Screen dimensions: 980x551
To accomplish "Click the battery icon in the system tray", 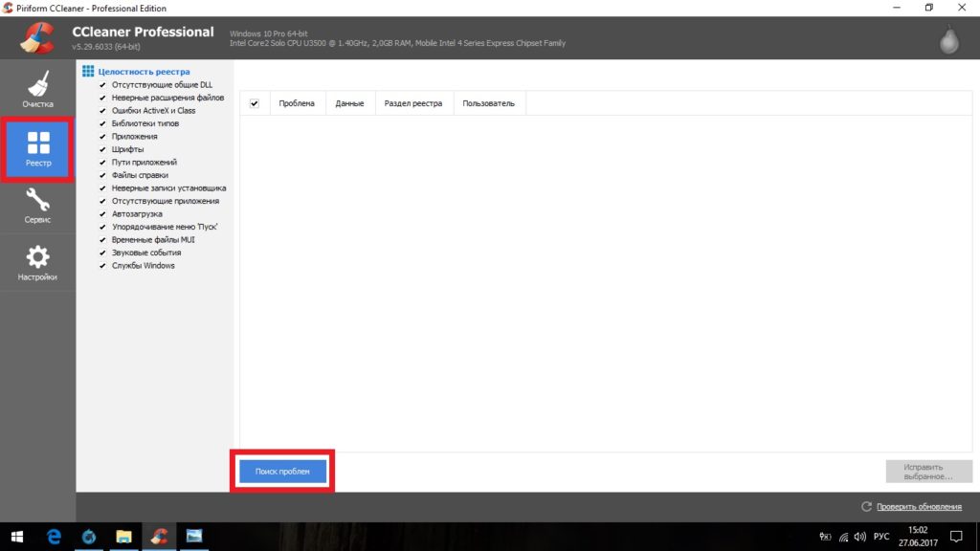I will 826,537.
